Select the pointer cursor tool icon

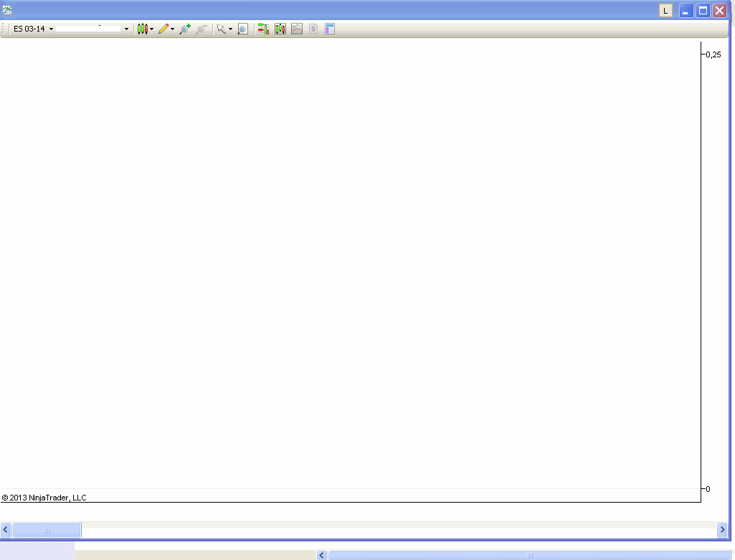coord(222,29)
